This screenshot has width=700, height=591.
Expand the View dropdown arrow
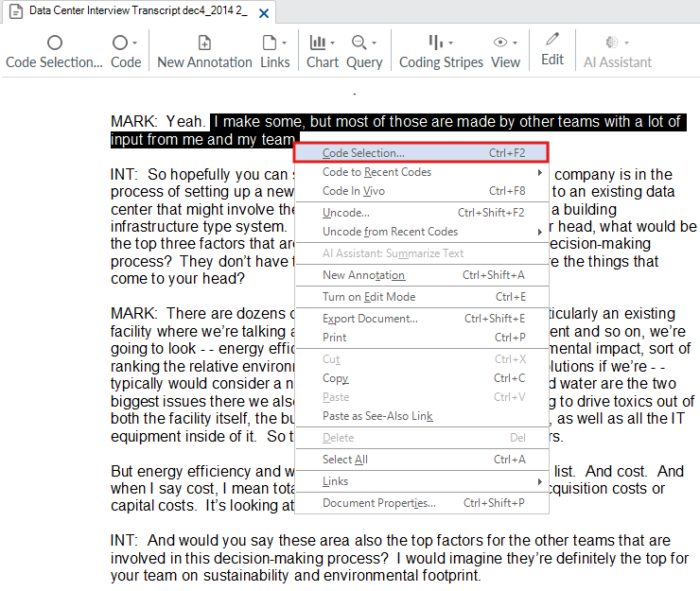pyautogui.click(x=516, y=43)
